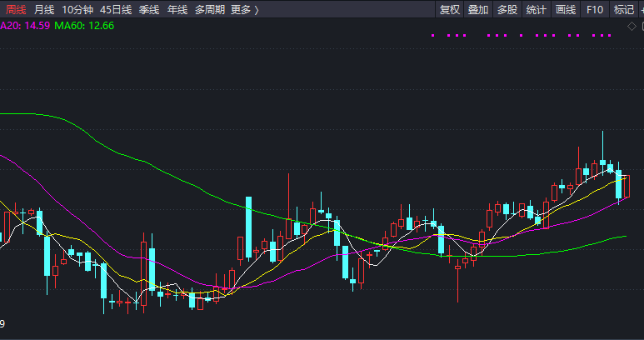
Task: Open the 多周期 multi-period view
Action: pos(209,9)
